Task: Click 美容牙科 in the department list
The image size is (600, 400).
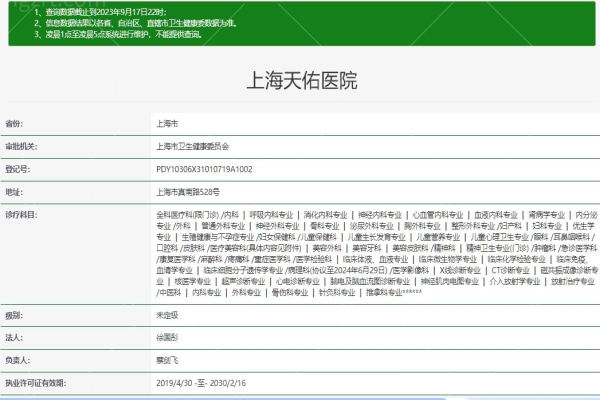Action: click(x=367, y=248)
